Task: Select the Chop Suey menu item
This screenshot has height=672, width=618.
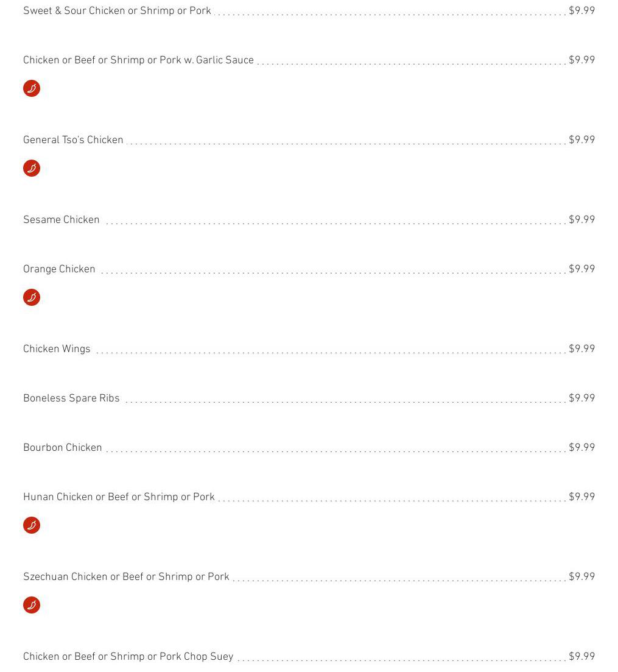Action: point(128,657)
